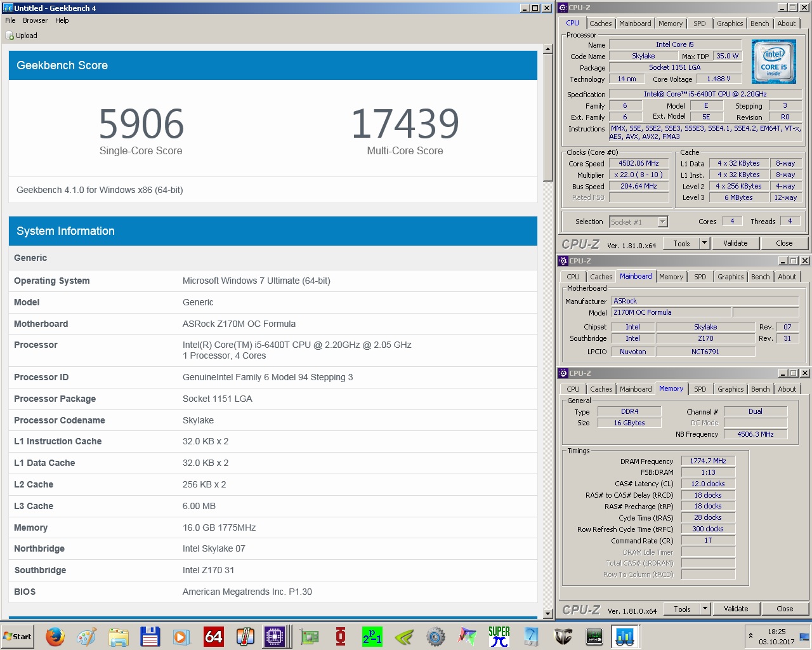Click the Geekbench vertical scrollbar thumb
This screenshot has height=650, width=812.
point(548,118)
